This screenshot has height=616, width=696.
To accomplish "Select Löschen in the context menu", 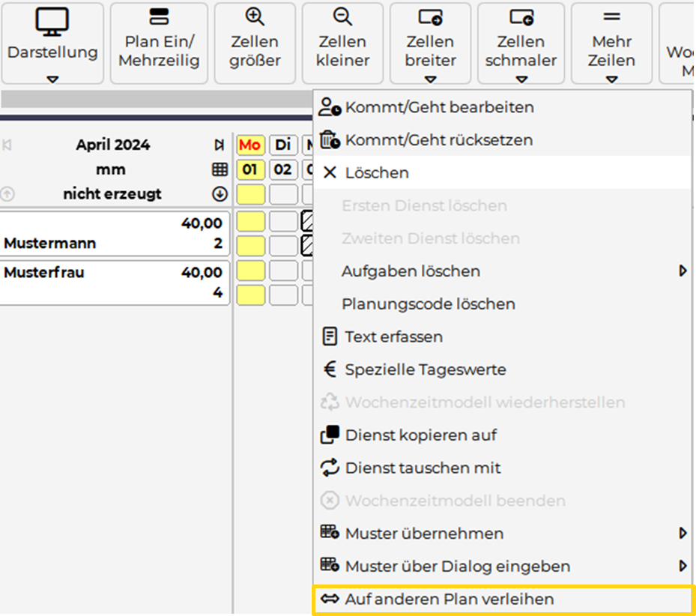I will click(377, 173).
